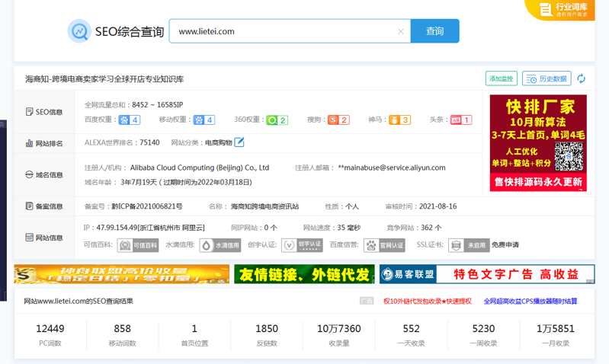609x364 pixels.
Task: Click the 首页位置 value 1
Action: click(194, 329)
